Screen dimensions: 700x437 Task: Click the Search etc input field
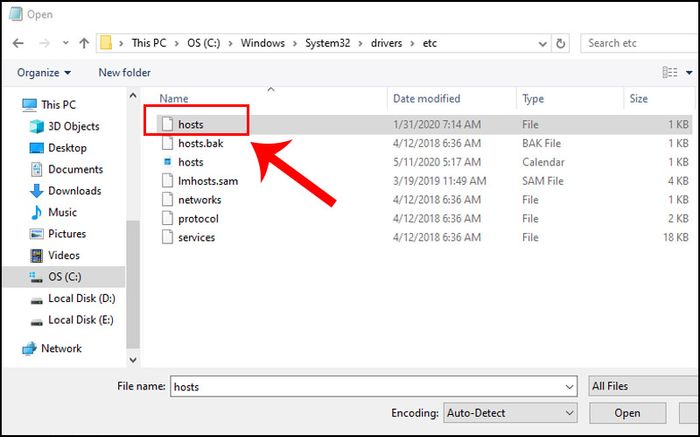pos(638,44)
